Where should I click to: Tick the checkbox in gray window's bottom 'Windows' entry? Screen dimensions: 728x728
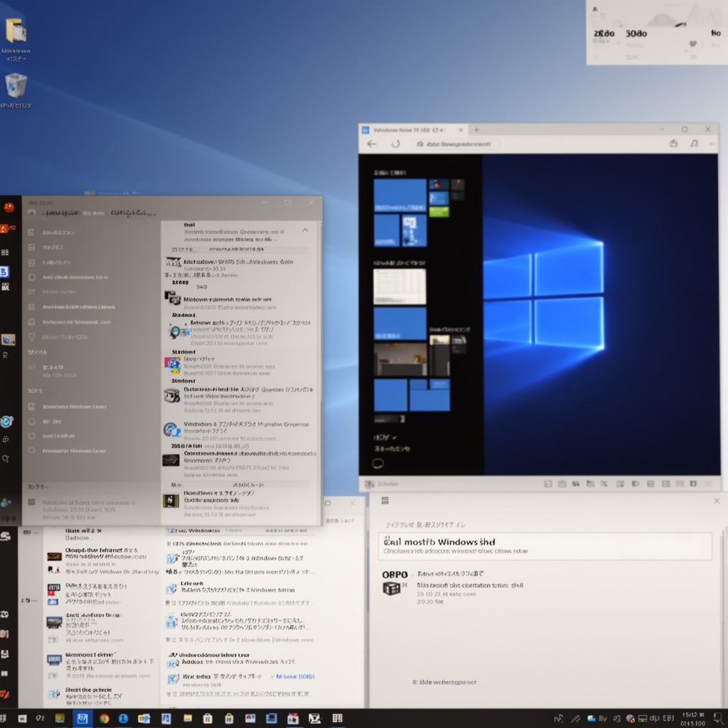pos(31,502)
